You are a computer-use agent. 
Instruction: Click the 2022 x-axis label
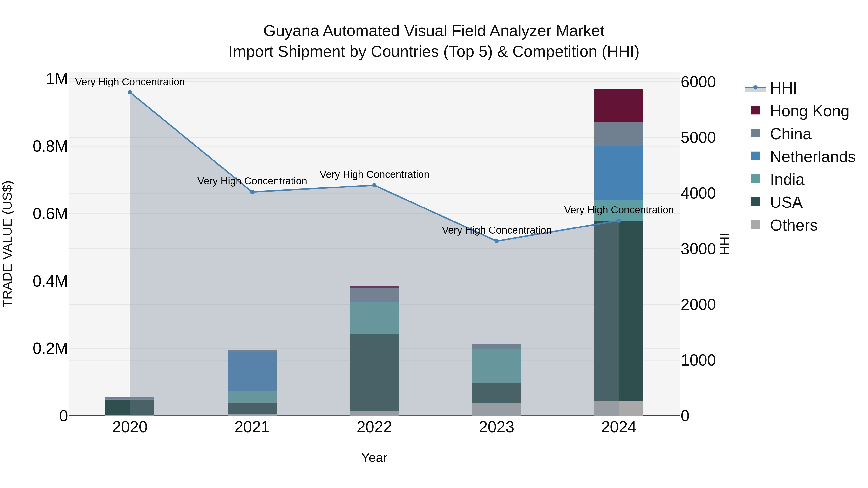[374, 427]
